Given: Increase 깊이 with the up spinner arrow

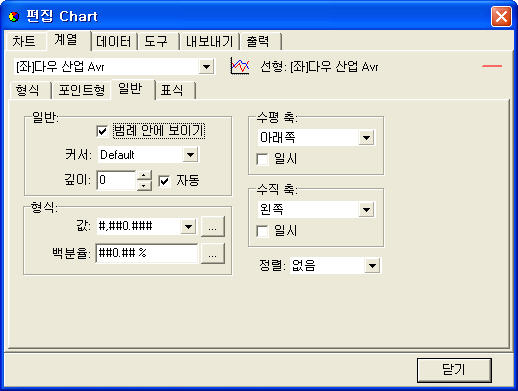Looking at the screenshot, I should 144,175.
